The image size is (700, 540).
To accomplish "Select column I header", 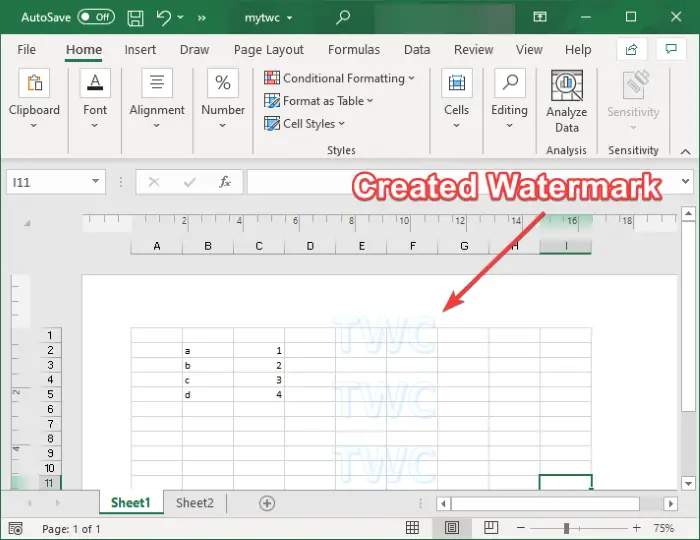I will 566,246.
